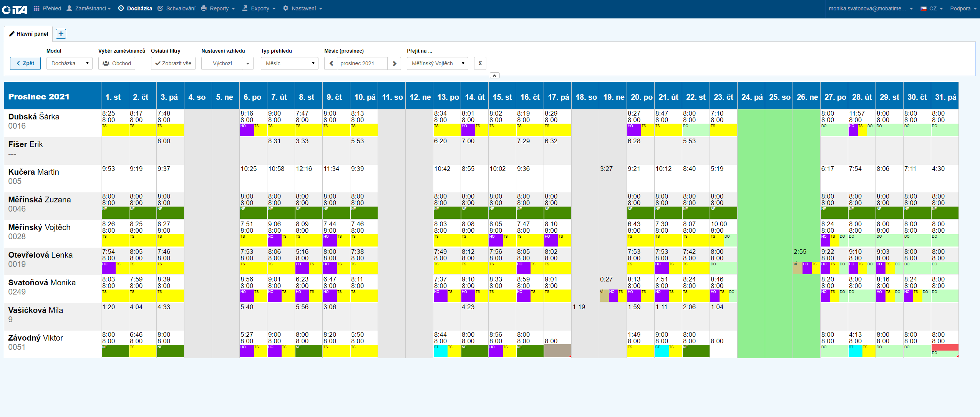Go to next month arrow
The height and width of the screenshot is (417, 980).
tap(394, 63)
